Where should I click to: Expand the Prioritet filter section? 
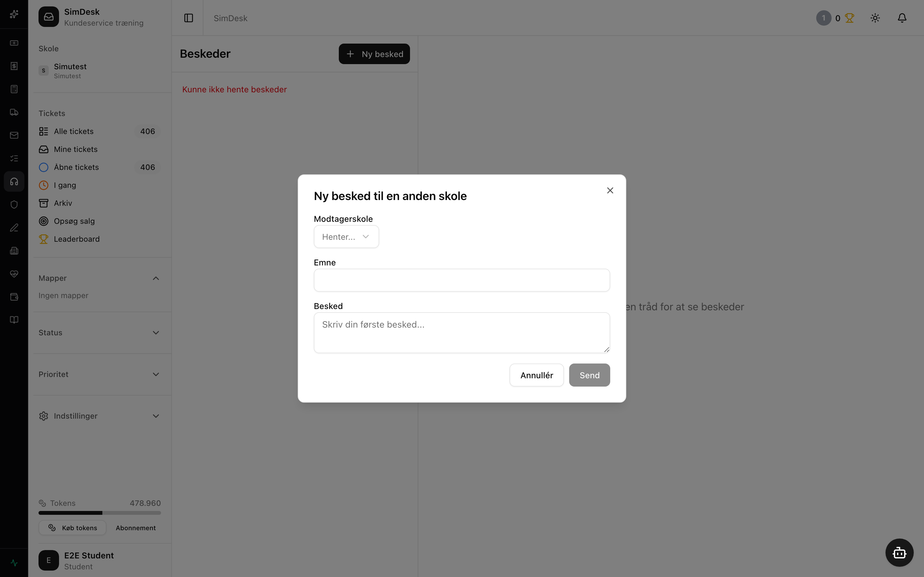click(99, 374)
